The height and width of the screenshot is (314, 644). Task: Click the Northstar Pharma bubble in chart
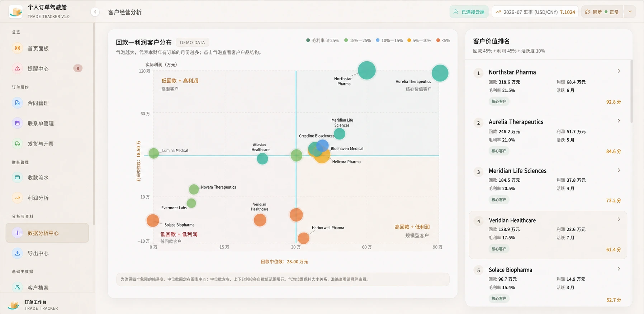click(366, 70)
